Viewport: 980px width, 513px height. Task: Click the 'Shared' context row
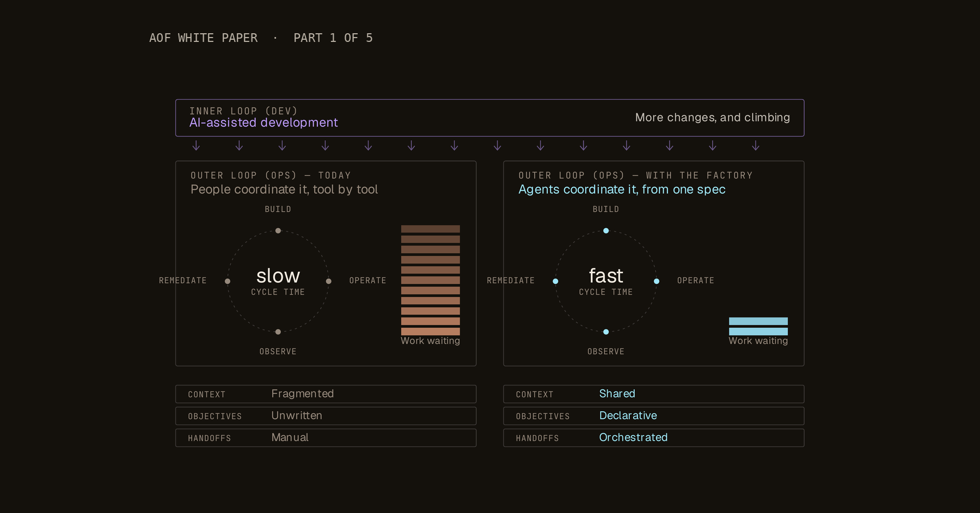pos(654,394)
